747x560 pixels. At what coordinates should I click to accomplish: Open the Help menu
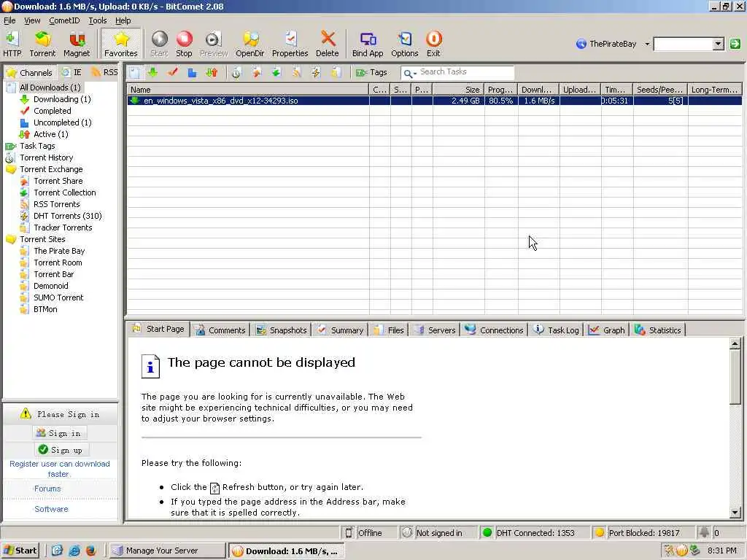click(x=123, y=20)
